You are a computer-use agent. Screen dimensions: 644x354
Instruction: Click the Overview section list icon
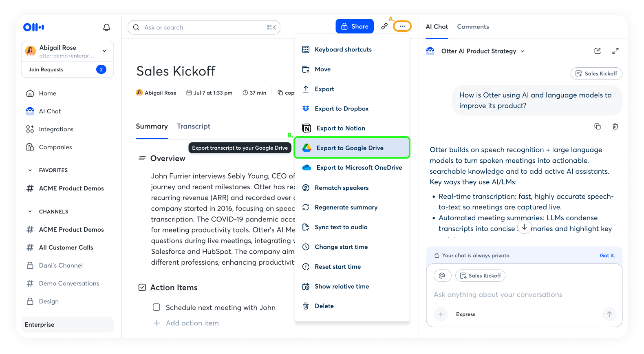coord(142,158)
